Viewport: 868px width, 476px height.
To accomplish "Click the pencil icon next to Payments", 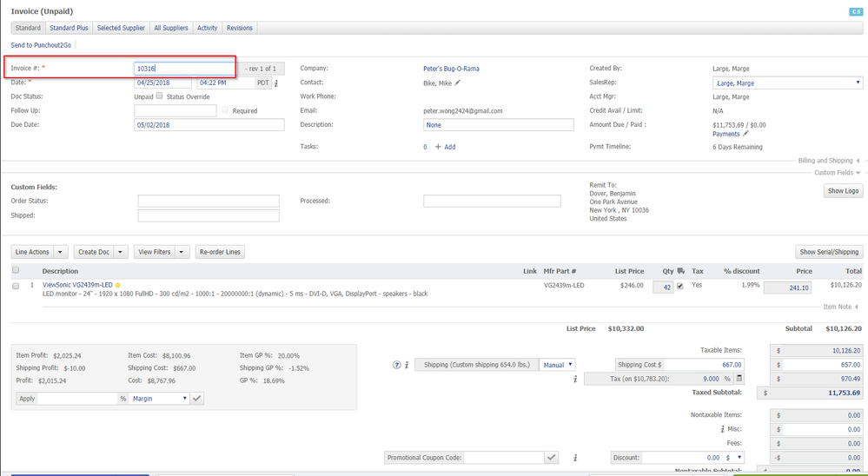I will 745,134.
